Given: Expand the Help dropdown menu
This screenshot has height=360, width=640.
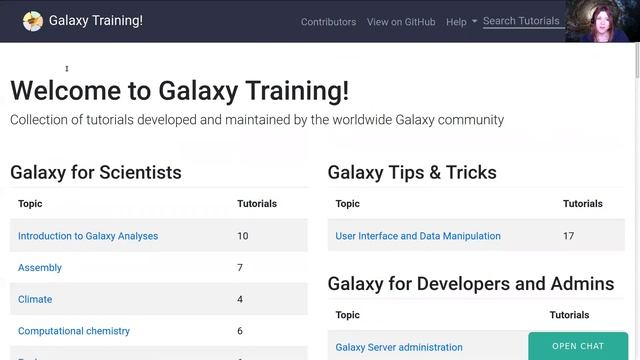Looking at the screenshot, I should (461, 22).
